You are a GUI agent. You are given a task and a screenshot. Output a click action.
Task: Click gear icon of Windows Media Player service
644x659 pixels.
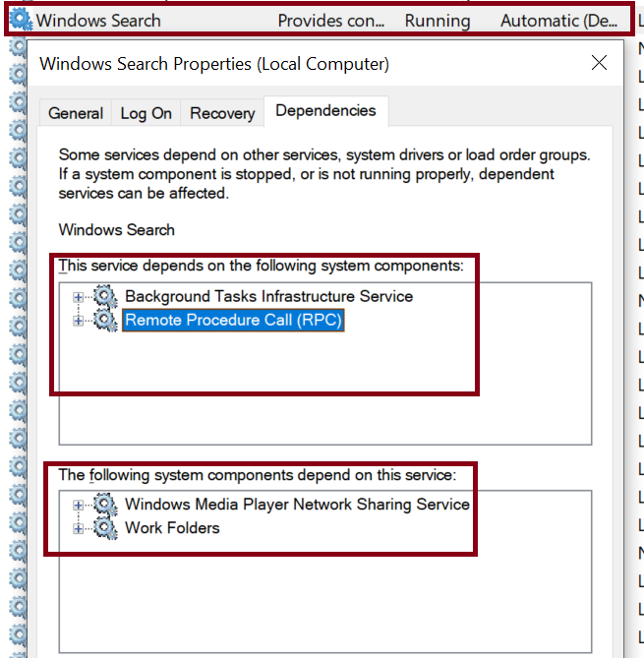[x=105, y=505]
